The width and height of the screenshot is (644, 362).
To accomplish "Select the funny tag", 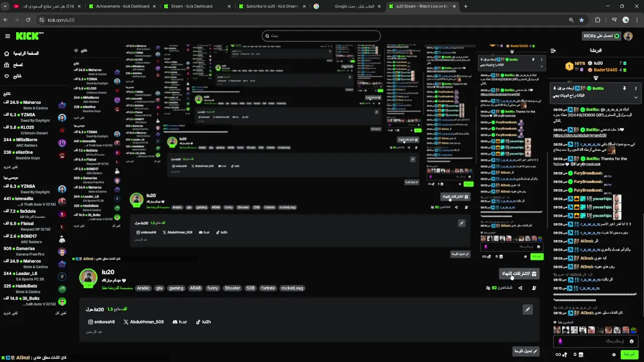I will click(213, 288).
